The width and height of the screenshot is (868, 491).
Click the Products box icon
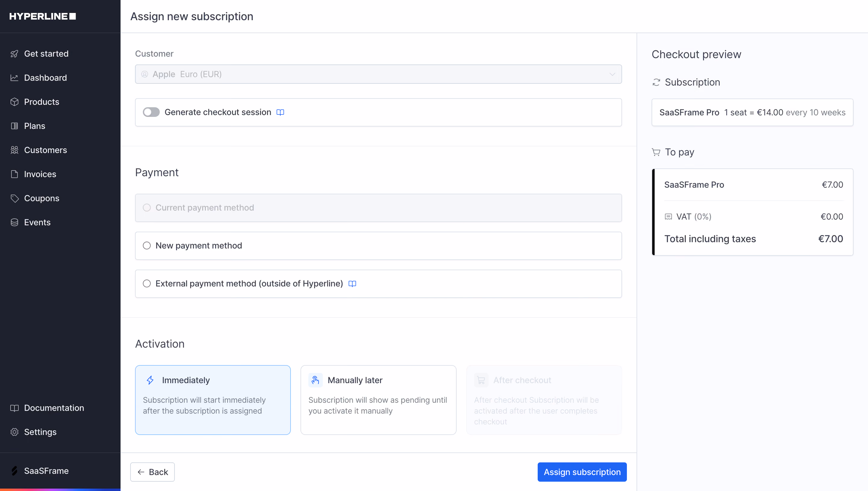point(14,102)
